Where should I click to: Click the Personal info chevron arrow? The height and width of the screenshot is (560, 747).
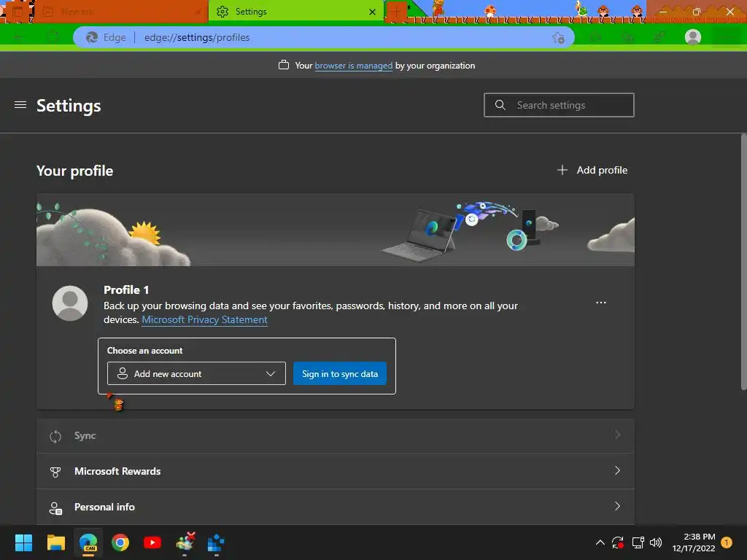pyautogui.click(x=617, y=506)
